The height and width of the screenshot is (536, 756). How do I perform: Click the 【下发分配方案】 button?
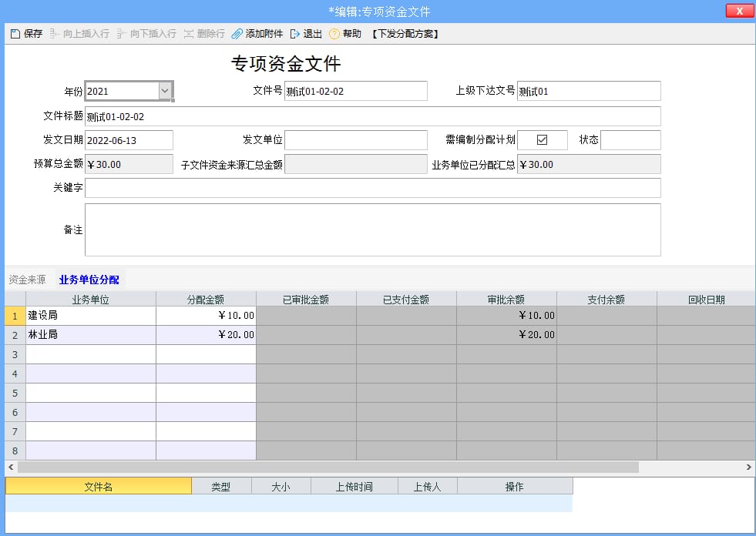click(405, 34)
